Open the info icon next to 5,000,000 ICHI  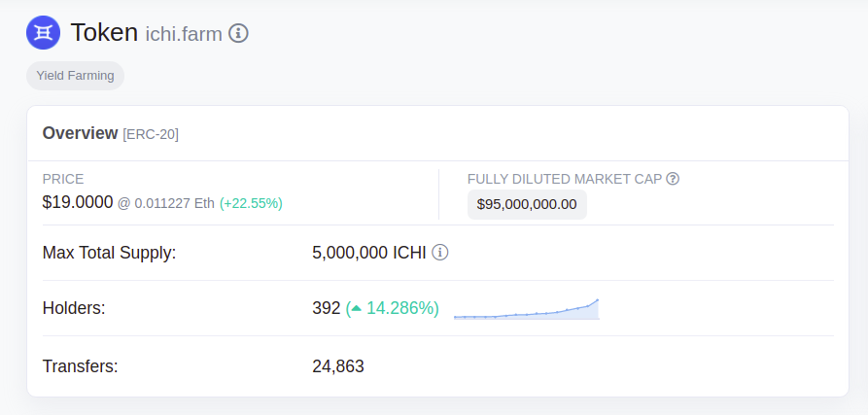coord(440,253)
